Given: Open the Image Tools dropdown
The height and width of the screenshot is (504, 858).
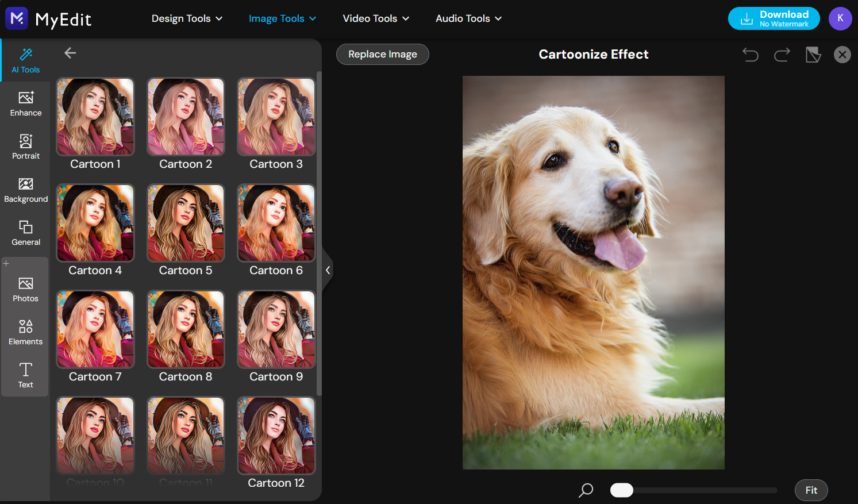Looking at the screenshot, I should pyautogui.click(x=282, y=18).
